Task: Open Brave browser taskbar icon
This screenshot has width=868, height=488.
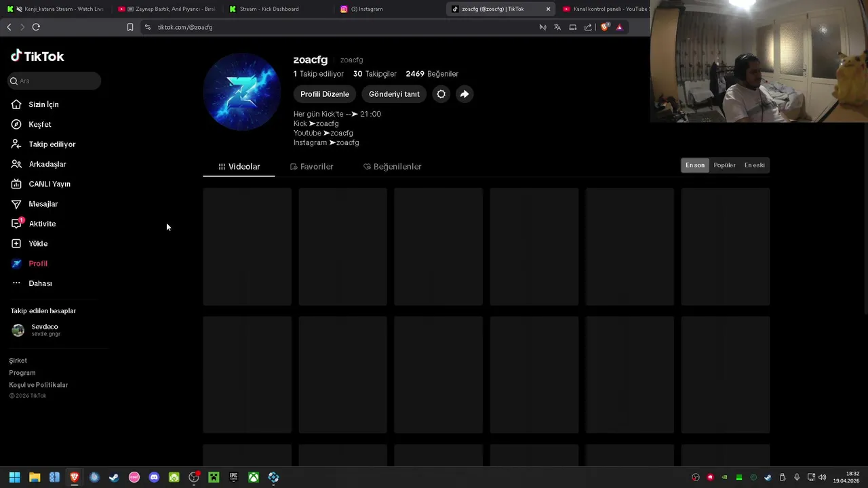Action: click(75, 477)
